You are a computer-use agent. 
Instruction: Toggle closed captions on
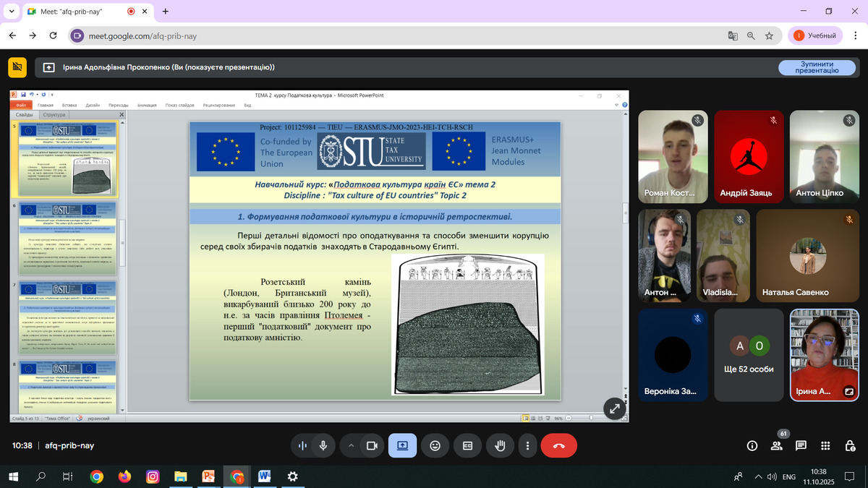coord(467,446)
